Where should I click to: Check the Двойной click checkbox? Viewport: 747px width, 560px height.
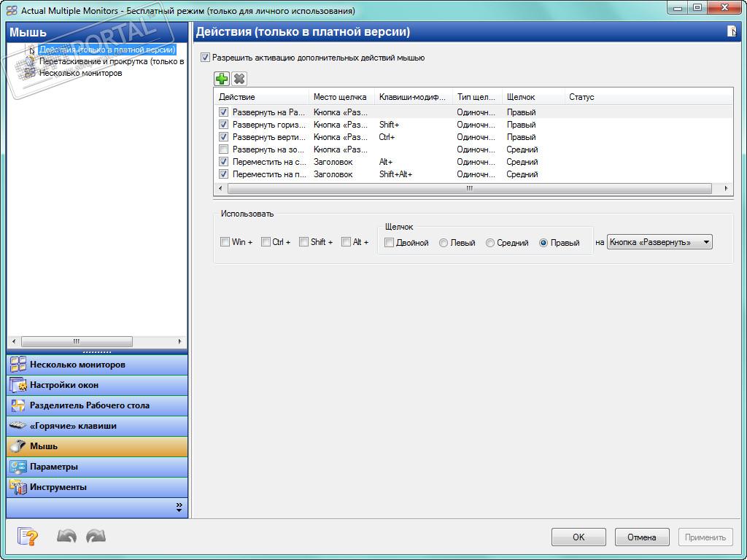click(x=390, y=243)
